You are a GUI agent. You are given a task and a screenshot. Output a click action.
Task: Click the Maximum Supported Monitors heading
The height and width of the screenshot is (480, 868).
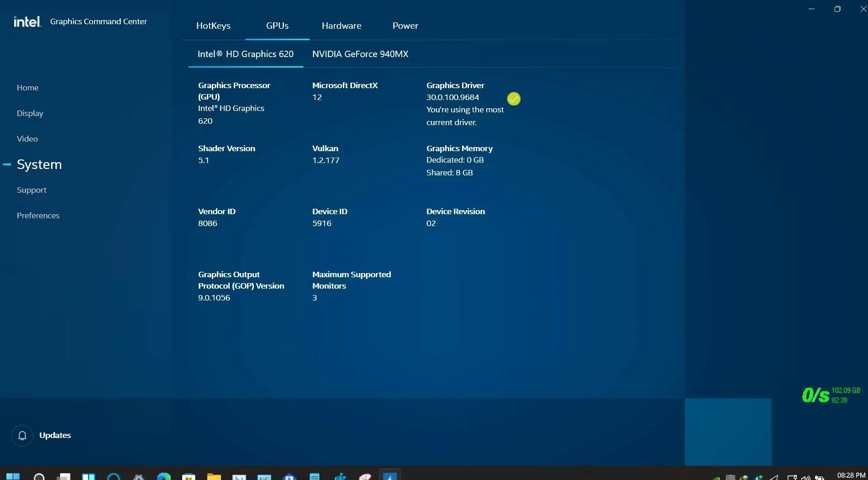[352, 280]
